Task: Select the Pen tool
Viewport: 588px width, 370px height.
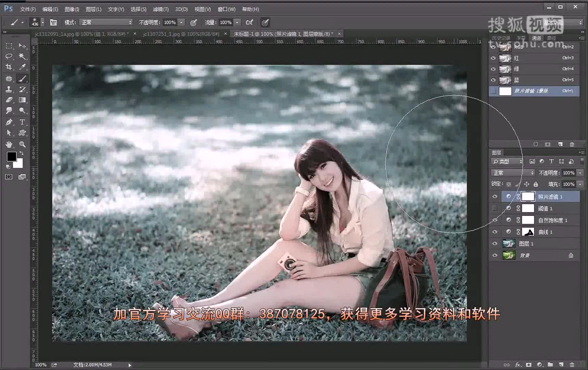Action: [x=9, y=122]
